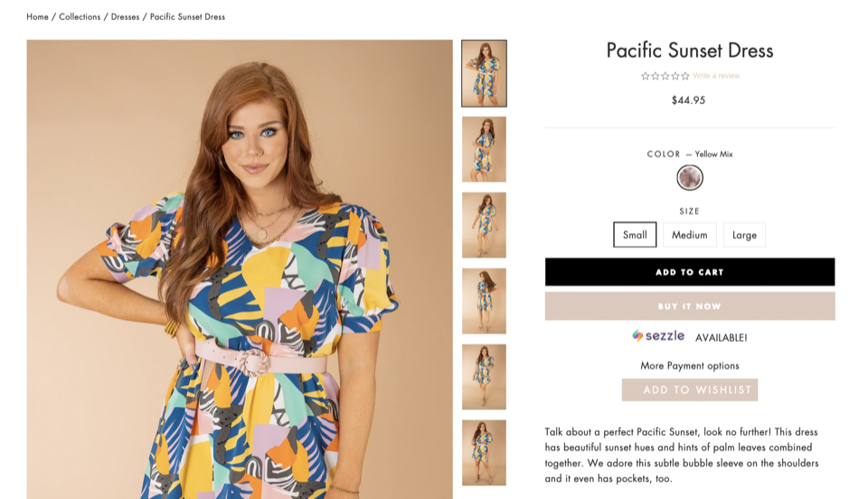The width and height of the screenshot is (868, 499).
Task: Add the dress to wishlist
Action: [689, 390]
